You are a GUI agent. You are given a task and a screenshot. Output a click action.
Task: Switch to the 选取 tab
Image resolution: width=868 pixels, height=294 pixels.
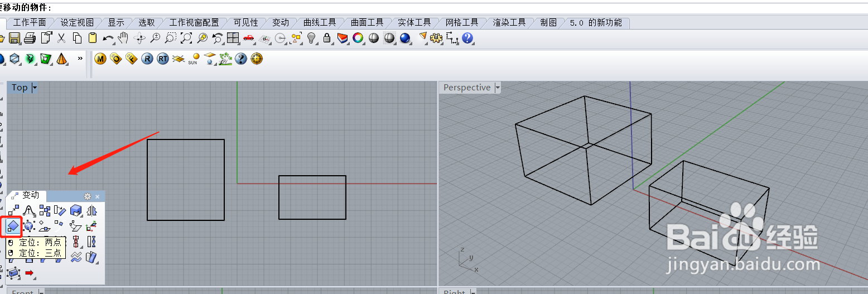(x=147, y=23)
